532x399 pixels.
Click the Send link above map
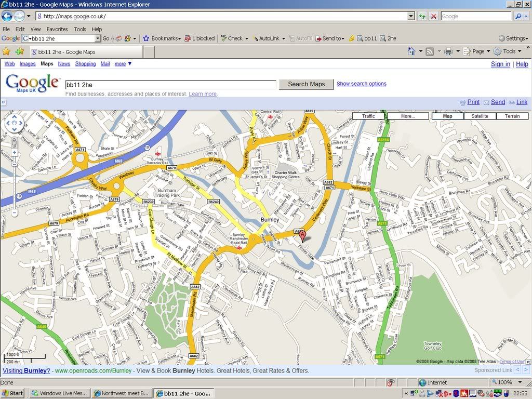pyautogui.click(x=498, y=102)
